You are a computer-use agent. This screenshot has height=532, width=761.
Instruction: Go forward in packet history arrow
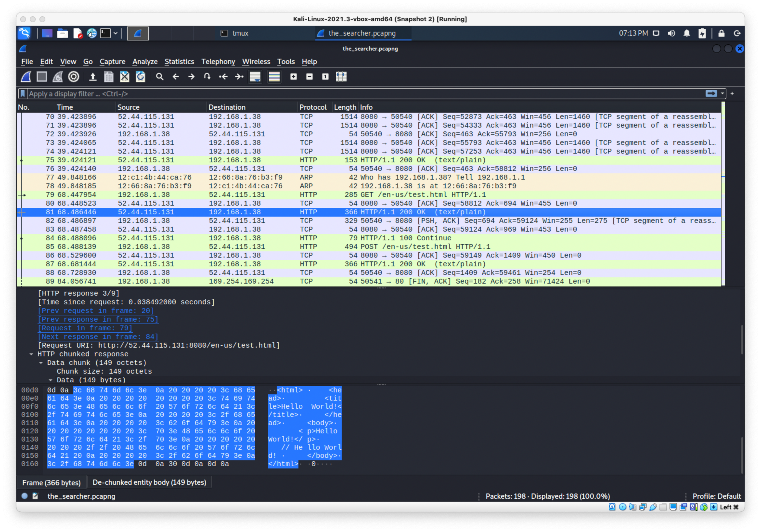click(192, 77)
